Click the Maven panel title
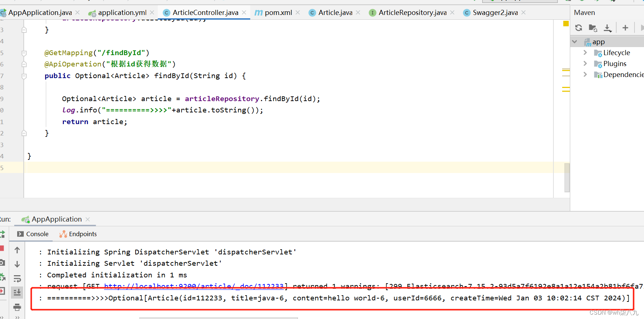 coord(584,12)
